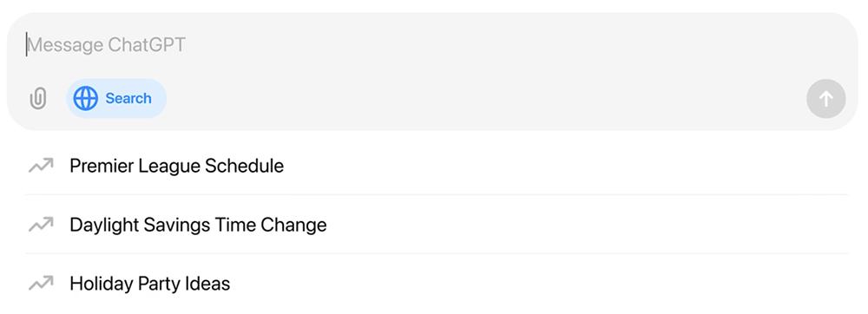Click trending arrow icon beside Premier League Schedule
The height and width of the screenshot is (314, 868).
click(41, 166)
